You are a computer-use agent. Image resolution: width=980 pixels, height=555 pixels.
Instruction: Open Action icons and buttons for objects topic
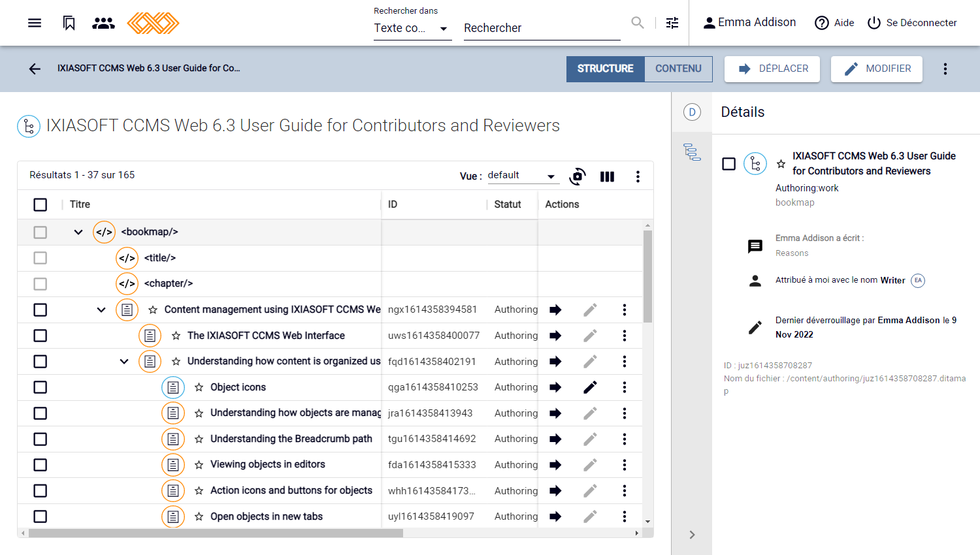291,490
